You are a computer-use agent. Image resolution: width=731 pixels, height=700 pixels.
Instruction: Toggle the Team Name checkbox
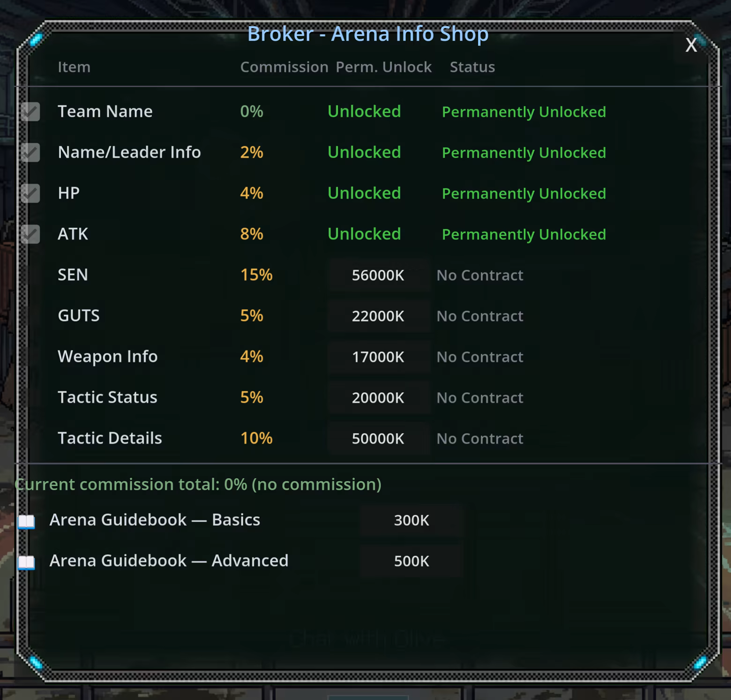[x=30, y=112]
